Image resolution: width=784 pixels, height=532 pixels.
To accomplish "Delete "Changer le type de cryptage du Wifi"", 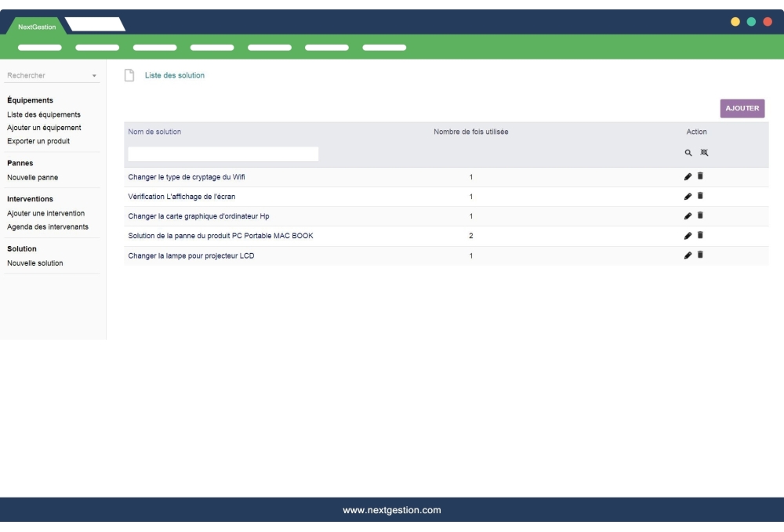I will [700, 177].
